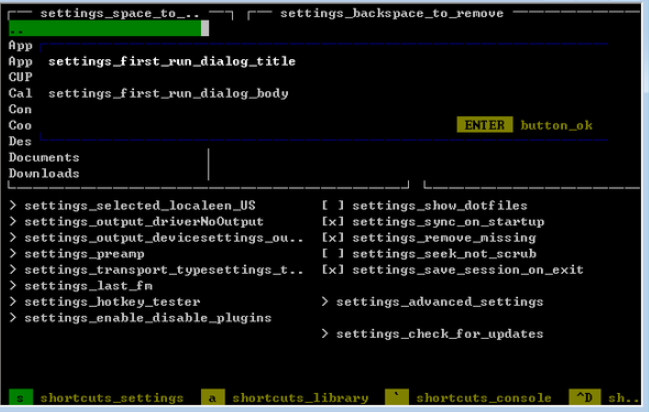Open settings_output_driver selector
Viewport: 649px width, 412px height.
click(137, 222)
